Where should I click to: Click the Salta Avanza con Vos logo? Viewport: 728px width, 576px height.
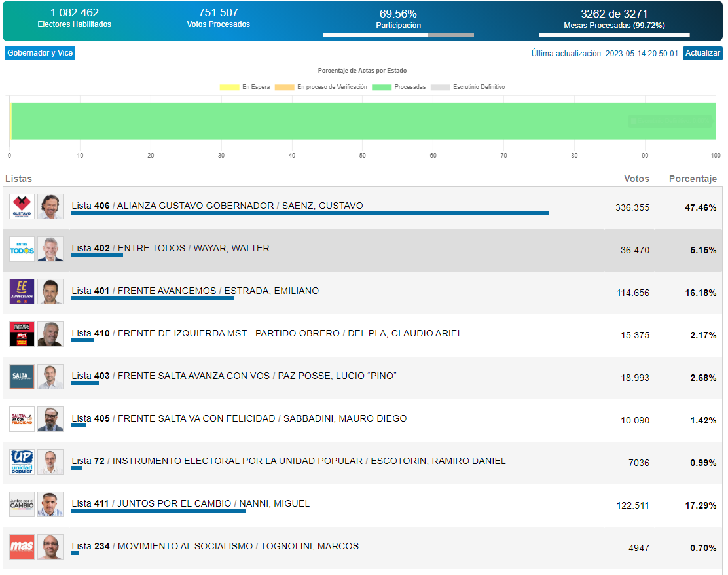[x=22, y=377]
